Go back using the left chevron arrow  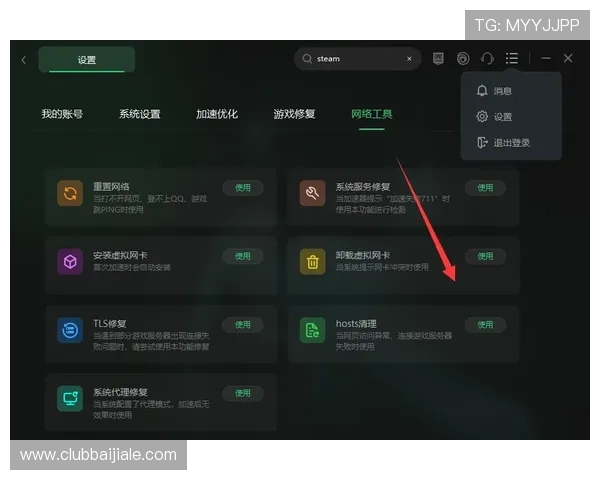pyautogui.click(x=24, y=60)
